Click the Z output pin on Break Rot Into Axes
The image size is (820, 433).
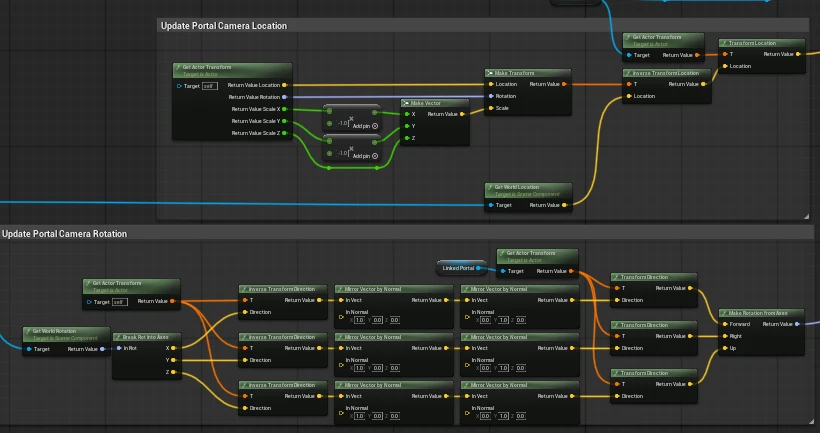click(x=174, y=372)
